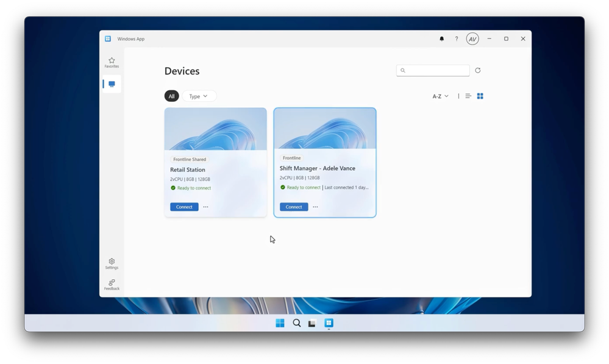The image size is (609, 364).
Task: Open the Favorites sidebar section
Action: coord(112,63)
